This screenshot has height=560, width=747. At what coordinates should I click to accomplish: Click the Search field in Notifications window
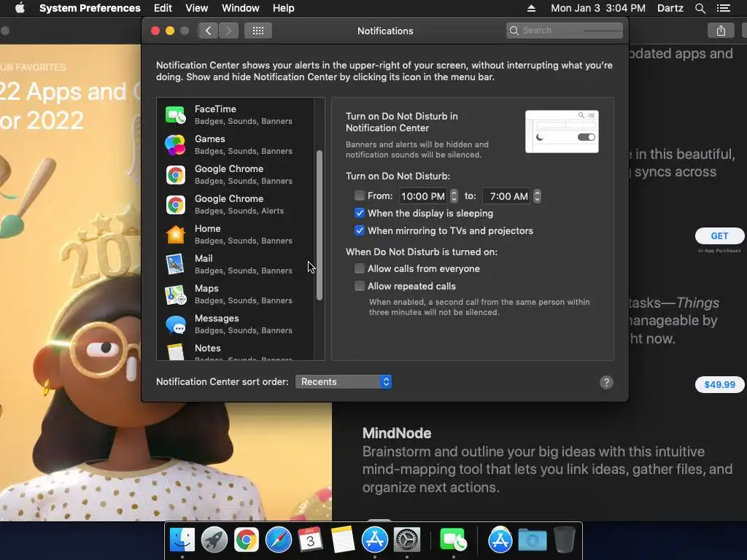[565, 31]
